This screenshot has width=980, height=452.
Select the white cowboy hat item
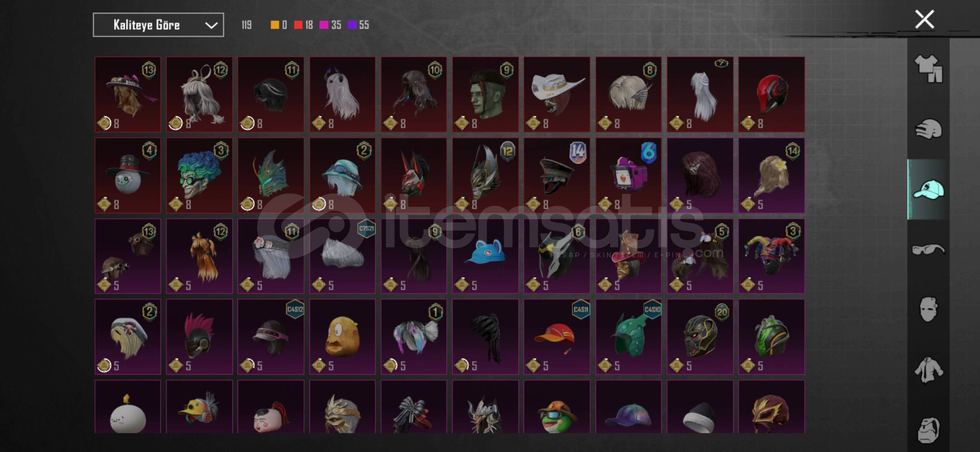[x=557, y=95]
